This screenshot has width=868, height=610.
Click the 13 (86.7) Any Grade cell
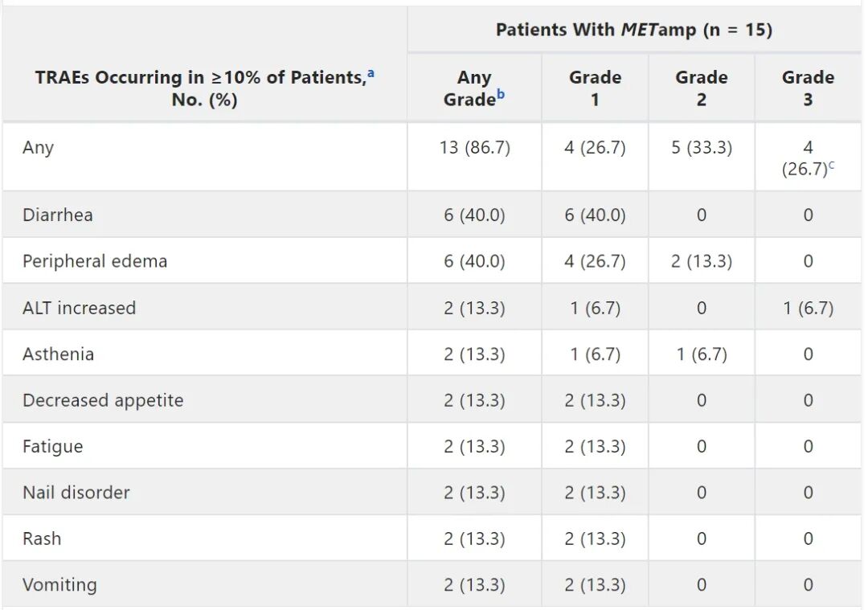pos(474,148)
